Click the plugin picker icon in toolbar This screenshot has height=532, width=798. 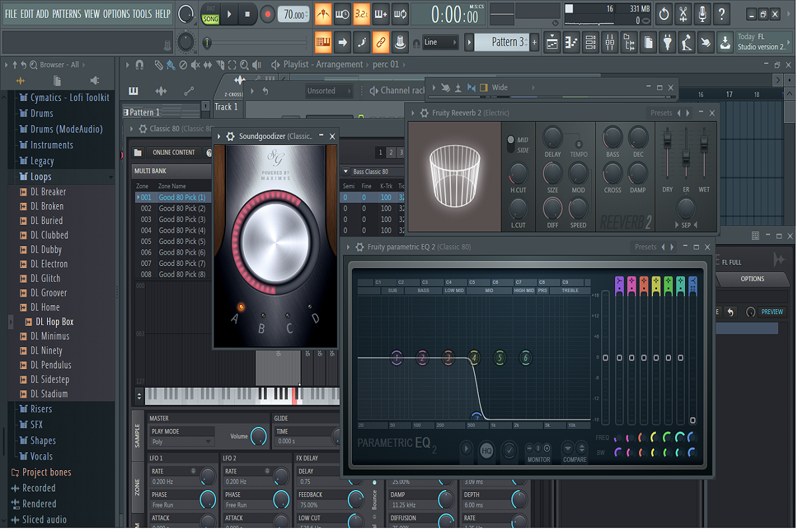(668, 43)
